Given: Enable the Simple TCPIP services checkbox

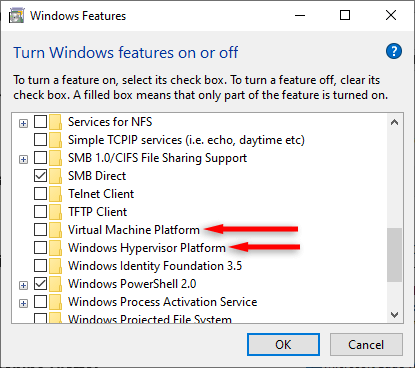Looking at the screenshot, I should click(40, 140).
